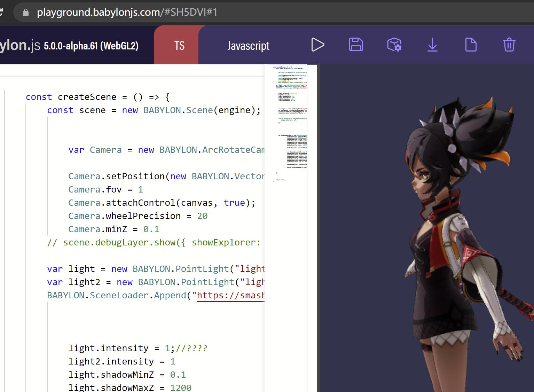Download the playground as a zip

tap(432, 45)
